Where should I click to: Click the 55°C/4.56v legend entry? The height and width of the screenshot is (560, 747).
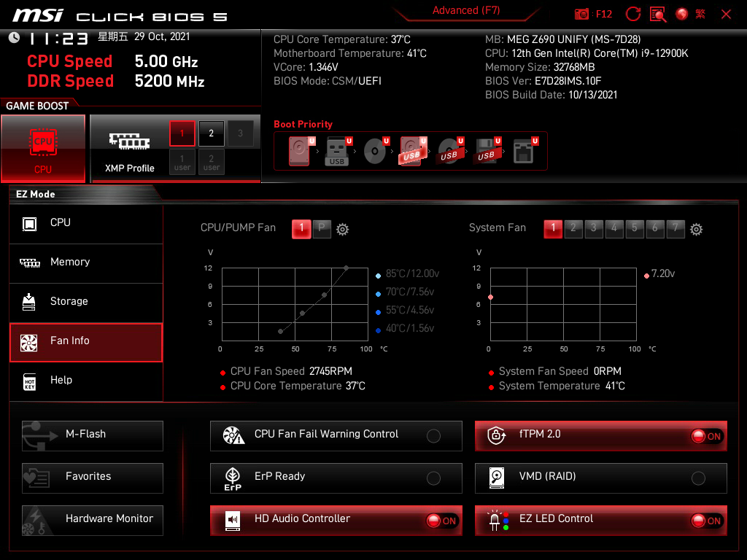[406, 311]
